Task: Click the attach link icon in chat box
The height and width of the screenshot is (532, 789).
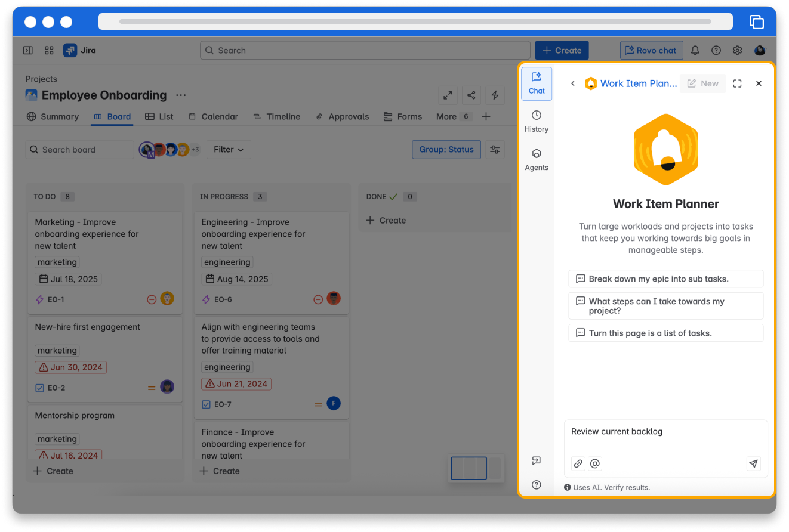Action: (578, 463)
